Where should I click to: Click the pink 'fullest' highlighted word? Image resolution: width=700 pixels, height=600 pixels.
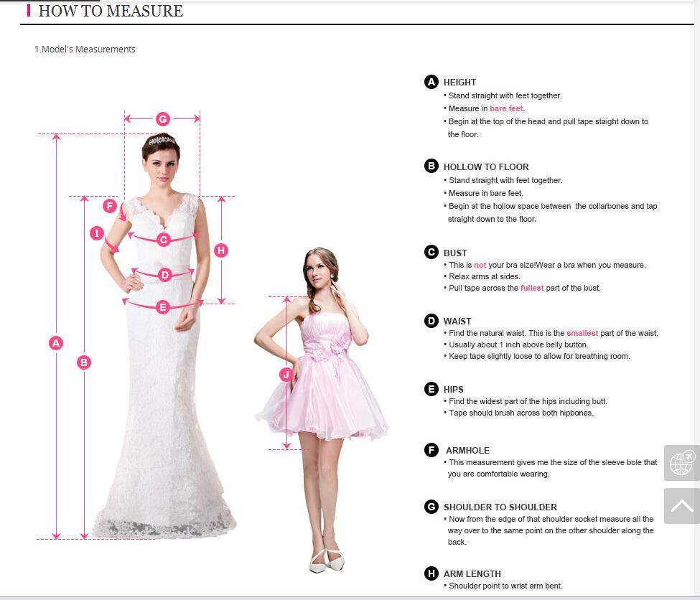click(532, 289)
